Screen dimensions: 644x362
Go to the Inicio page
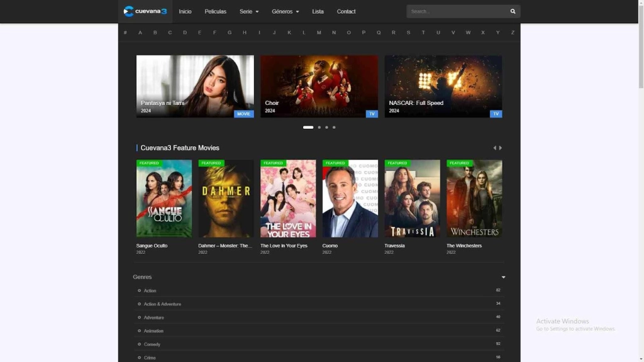[185, 11]
